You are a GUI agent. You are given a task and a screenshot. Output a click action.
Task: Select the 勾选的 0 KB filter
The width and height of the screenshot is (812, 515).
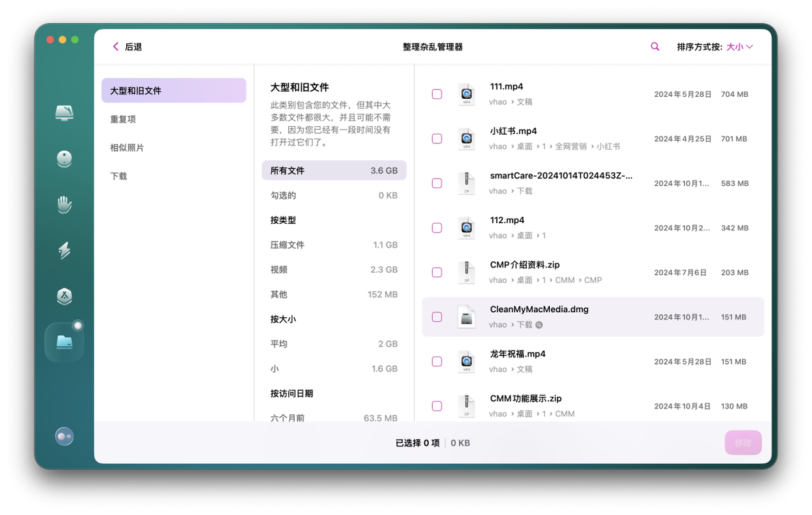coord(334,195)
